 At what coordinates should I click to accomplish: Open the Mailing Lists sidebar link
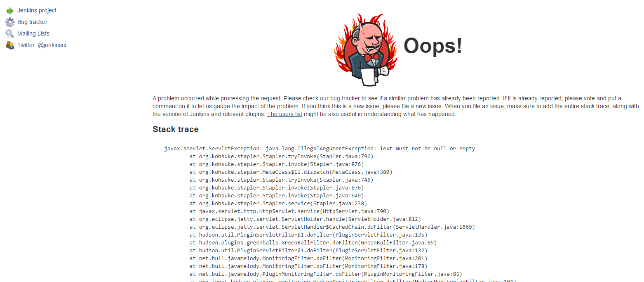(x=33, y=33)
